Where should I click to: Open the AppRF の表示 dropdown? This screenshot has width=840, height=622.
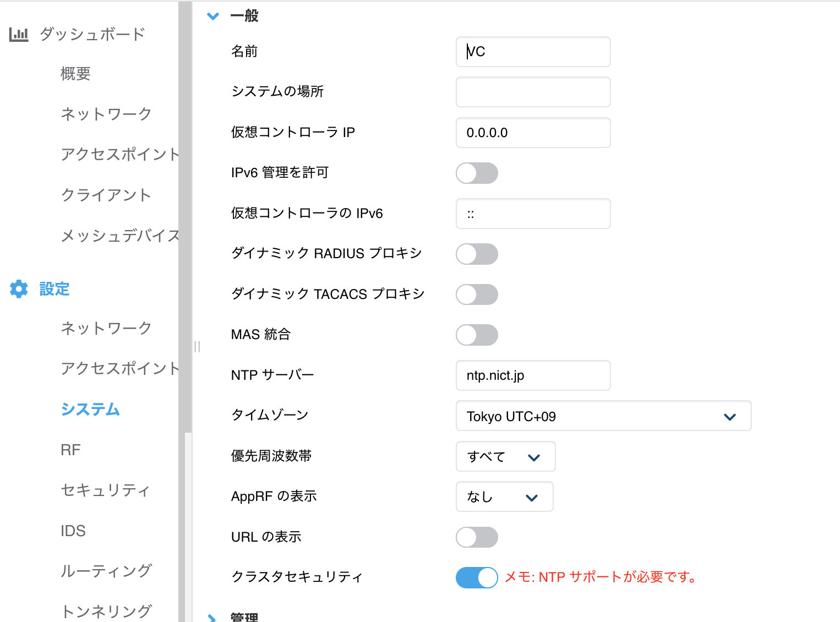(504, 496)
